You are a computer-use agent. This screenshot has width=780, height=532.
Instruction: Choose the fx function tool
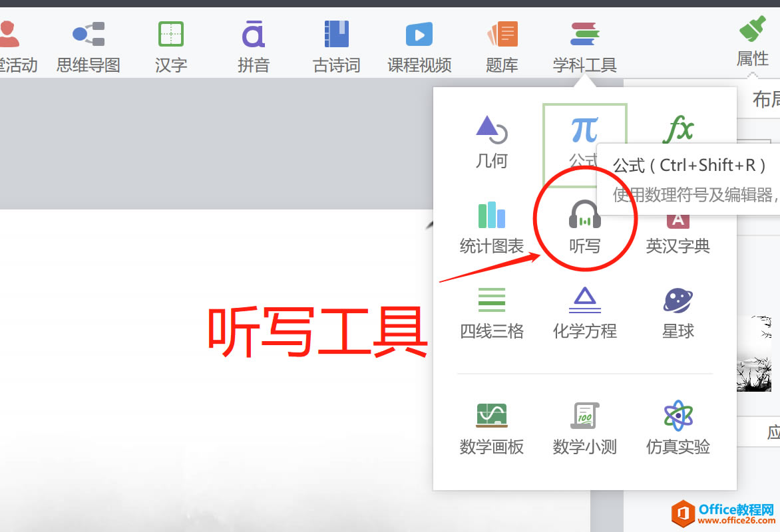pyautogui.click(x=679, y=129)
